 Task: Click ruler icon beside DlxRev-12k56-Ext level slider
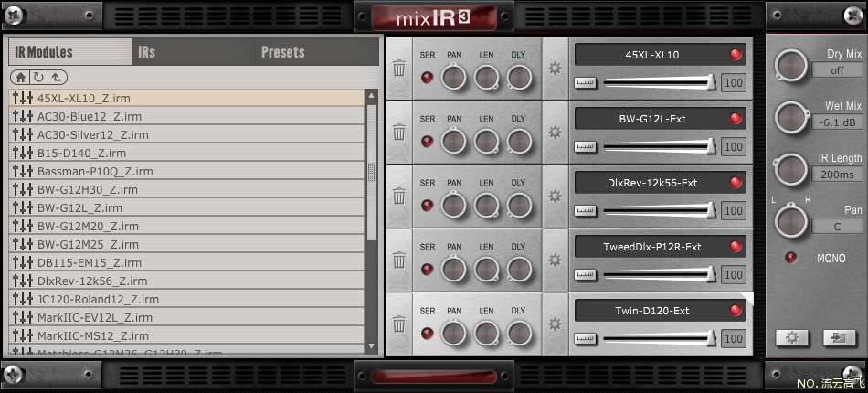(x=585, y=211)
